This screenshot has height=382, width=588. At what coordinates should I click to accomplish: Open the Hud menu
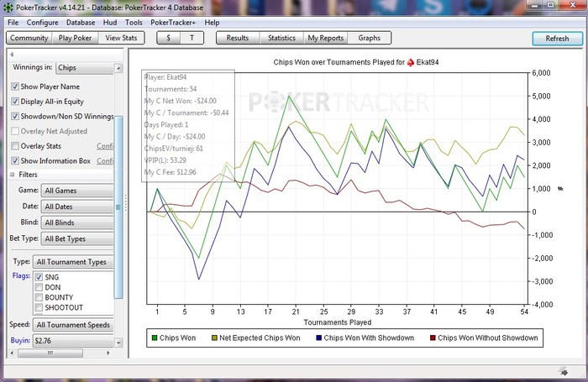click(110, 23)
